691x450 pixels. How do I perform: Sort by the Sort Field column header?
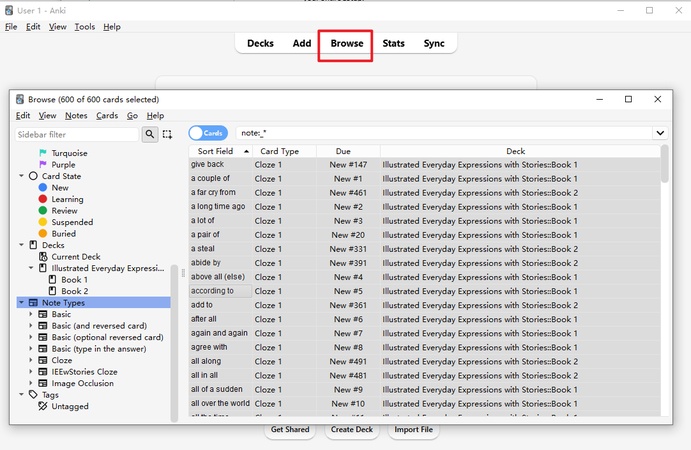220,151
